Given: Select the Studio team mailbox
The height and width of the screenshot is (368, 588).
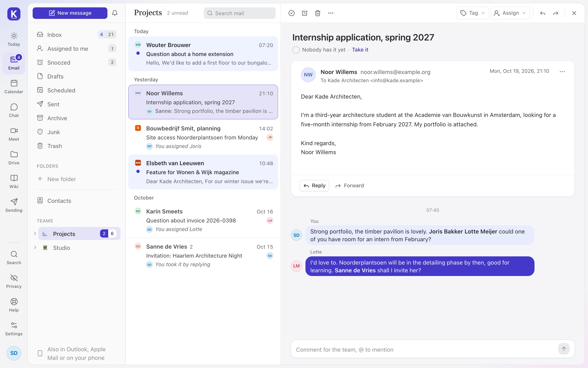Looking at the screenshot, I should point(79,248).
